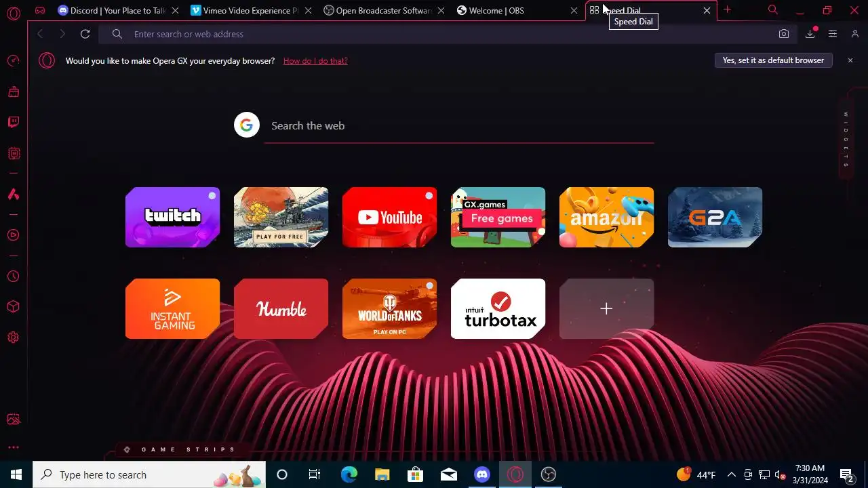Open the Downloads icon in toolbar
Viewport: 868px width, 488px height.
pos(810,34)
